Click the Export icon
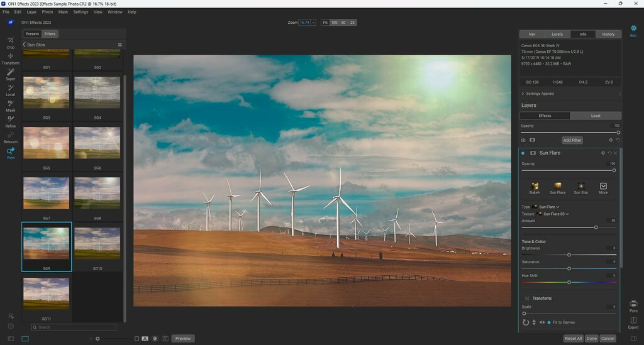This screenshot has height=345, width=644. 633,322
